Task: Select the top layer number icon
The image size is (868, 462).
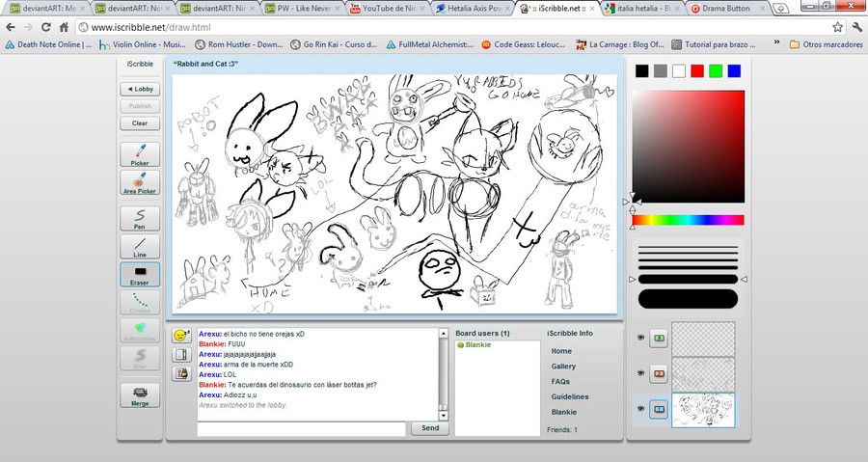Action: click(x=659, y=338)
